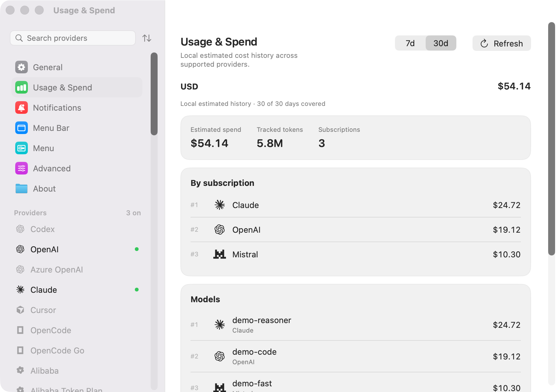Click the Claude logo under By subscription

click(220, 205)
